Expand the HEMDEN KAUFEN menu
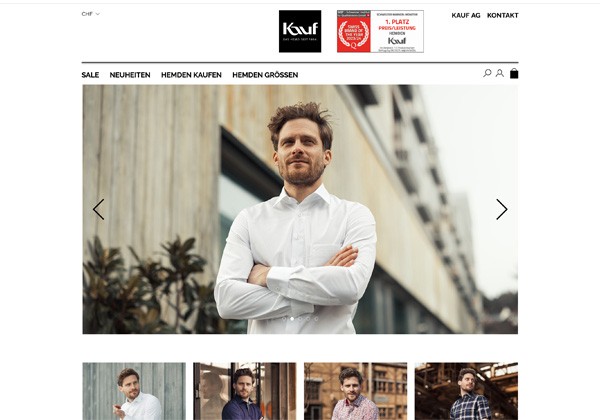Image resolution: width=600 pixels, height=420 pixels. tap(191, 75)
